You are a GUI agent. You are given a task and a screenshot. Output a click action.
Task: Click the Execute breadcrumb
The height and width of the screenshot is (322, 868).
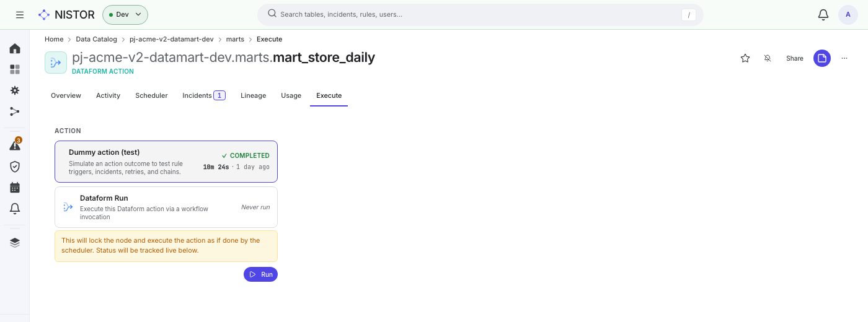[269, 39]
